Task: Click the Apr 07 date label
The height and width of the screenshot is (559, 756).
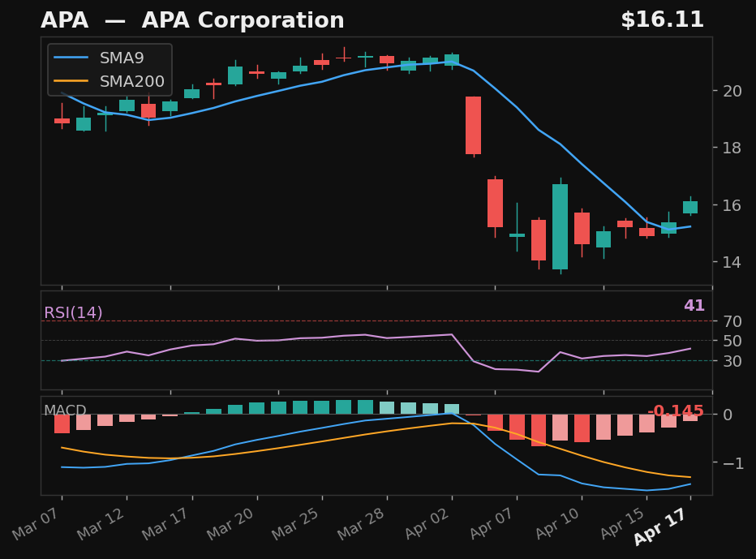Action: coord(492,523)
